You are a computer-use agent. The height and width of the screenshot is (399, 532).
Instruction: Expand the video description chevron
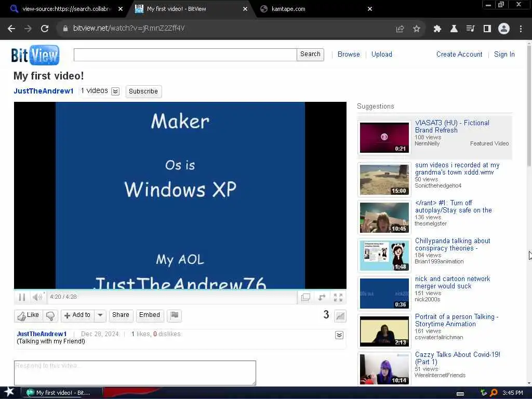[339, 335]
